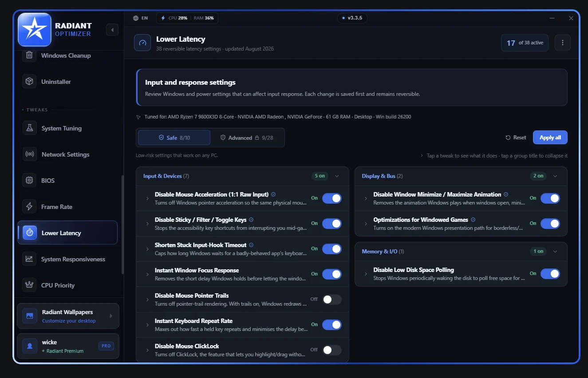Screen dimensions: 588x378
Task: Open the System Responsiveness chart icon
Action: (29, 259)
